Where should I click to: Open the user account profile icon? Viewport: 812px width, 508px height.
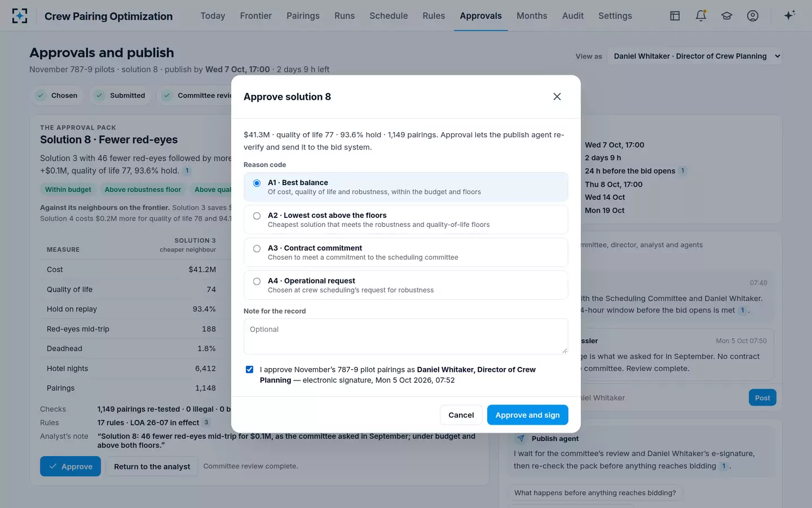(753, 16)
